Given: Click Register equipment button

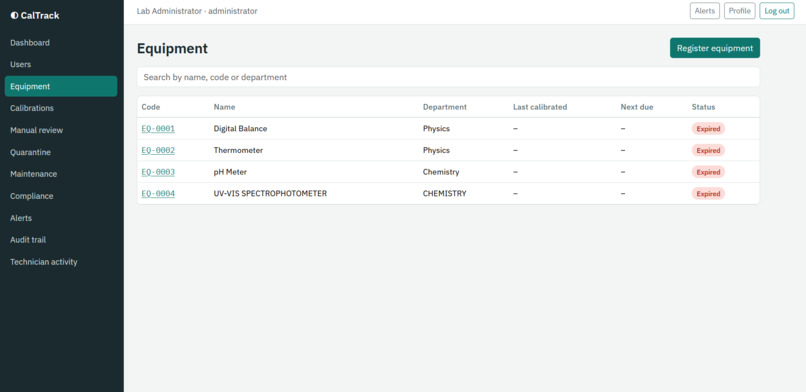Looking at the screenshot, I should click(715, 48).
